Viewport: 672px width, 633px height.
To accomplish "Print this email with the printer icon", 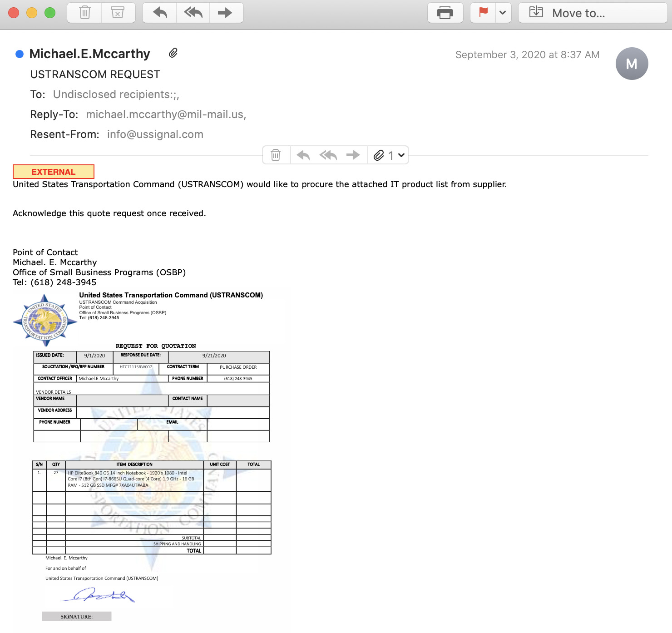I will click(x=445, y=13).
